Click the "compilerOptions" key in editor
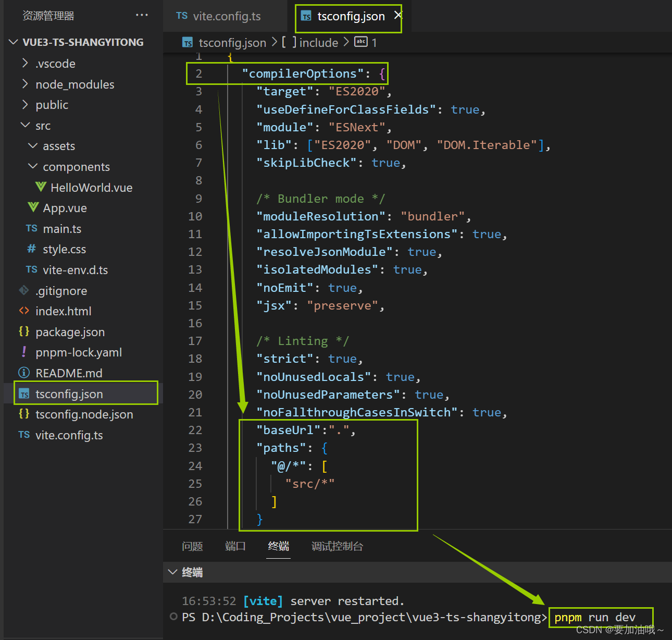The width and height of the screenshot is (672, 640). click(303, 73)
